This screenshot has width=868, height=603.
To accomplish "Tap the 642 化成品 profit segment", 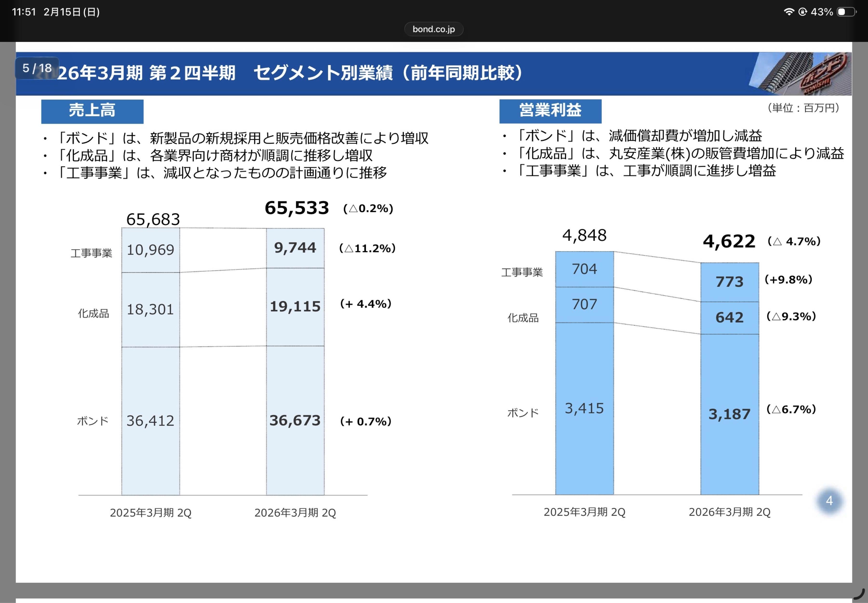I will click(729, 317).
